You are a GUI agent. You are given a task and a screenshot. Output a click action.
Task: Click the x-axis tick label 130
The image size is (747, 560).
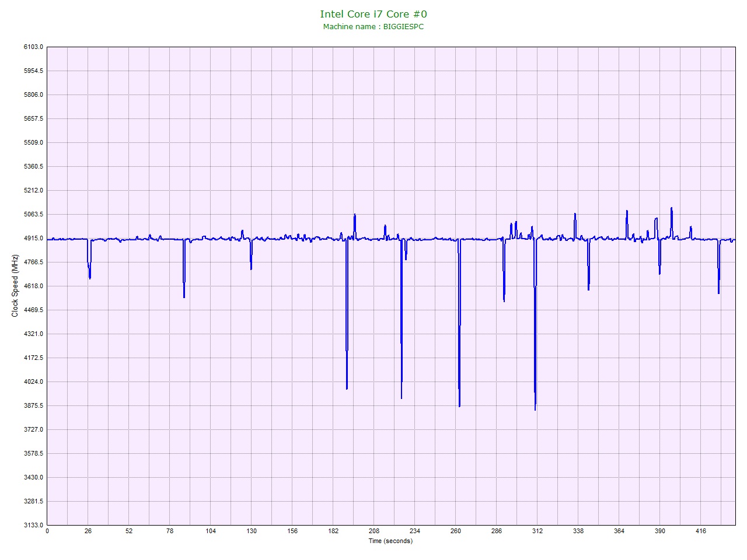pyautogui.click(x=252, y=531)
